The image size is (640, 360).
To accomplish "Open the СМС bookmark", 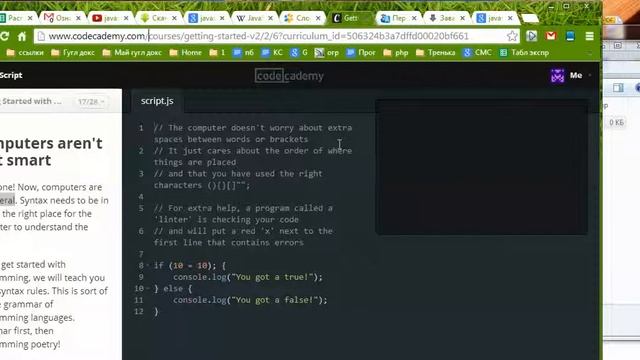I will (x=478, y=53).
